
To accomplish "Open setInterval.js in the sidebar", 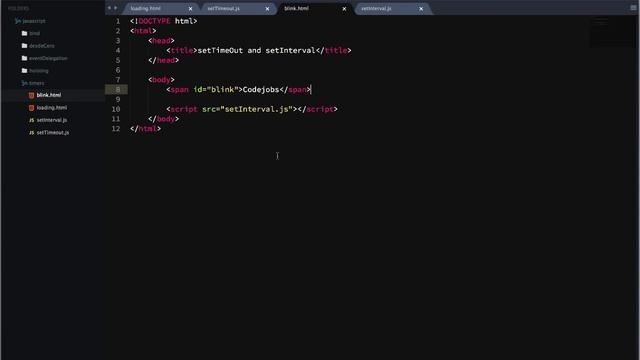I will click(x=52, y=120).
